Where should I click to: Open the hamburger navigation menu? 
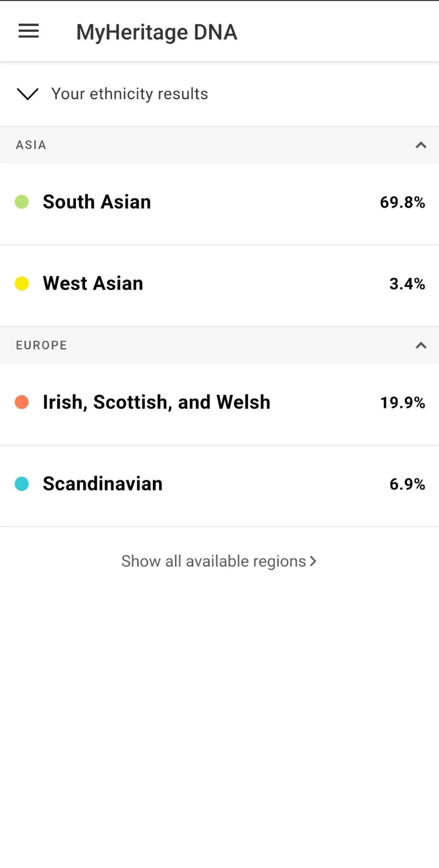click(28, 31)
